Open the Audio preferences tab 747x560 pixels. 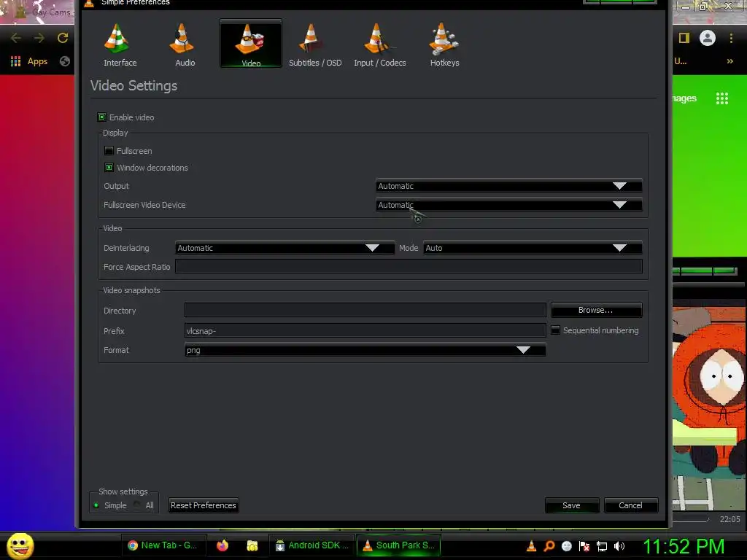pos(185,44)
